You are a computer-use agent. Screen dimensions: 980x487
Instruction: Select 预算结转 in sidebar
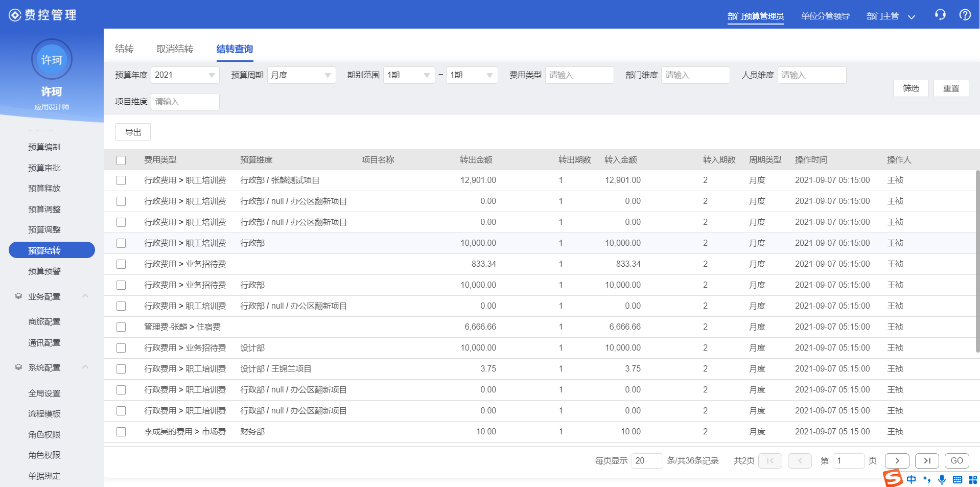(x=52, y=250)
